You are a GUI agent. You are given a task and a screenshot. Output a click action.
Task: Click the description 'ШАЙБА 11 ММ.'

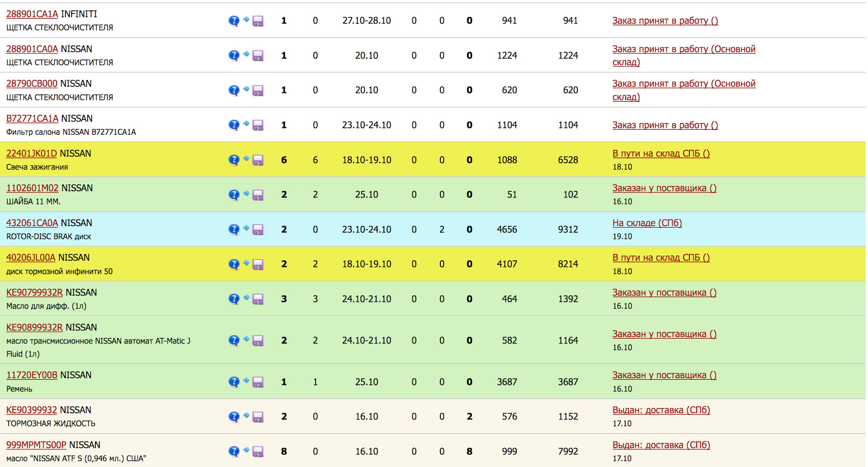(x=33, y=202)
